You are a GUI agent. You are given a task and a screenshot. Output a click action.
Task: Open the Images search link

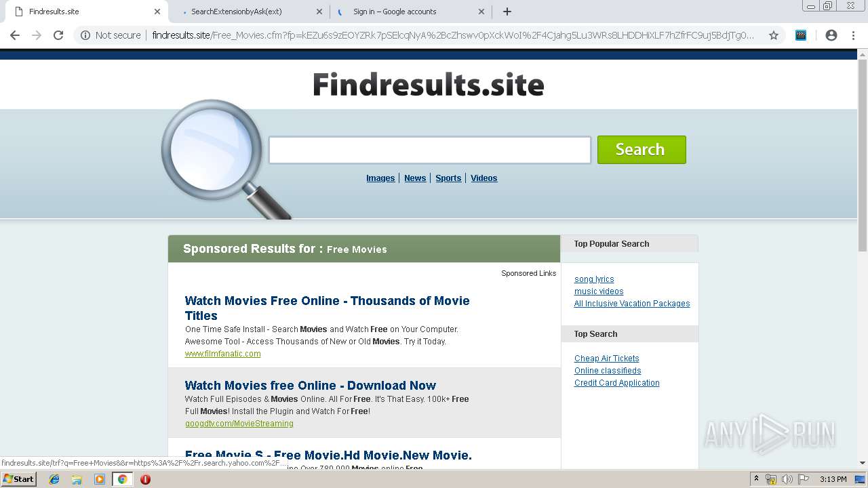[380, 178]
